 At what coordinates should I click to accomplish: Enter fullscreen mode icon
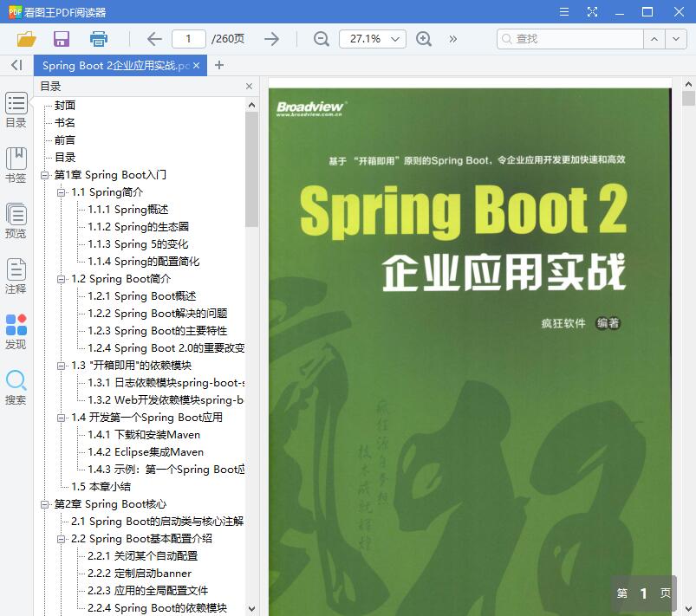(592, 11)
